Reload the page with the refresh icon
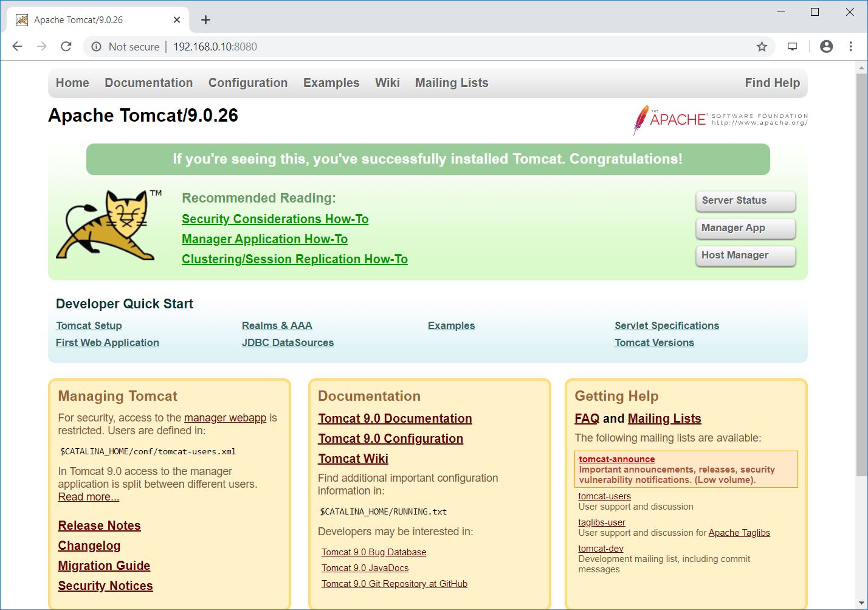The image size is (868, 610). pos(66,46)
